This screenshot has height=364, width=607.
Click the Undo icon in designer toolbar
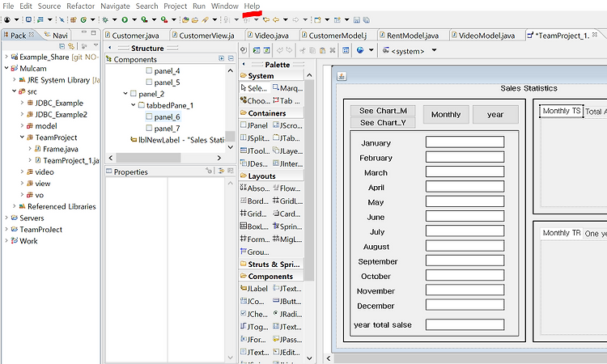280,50
